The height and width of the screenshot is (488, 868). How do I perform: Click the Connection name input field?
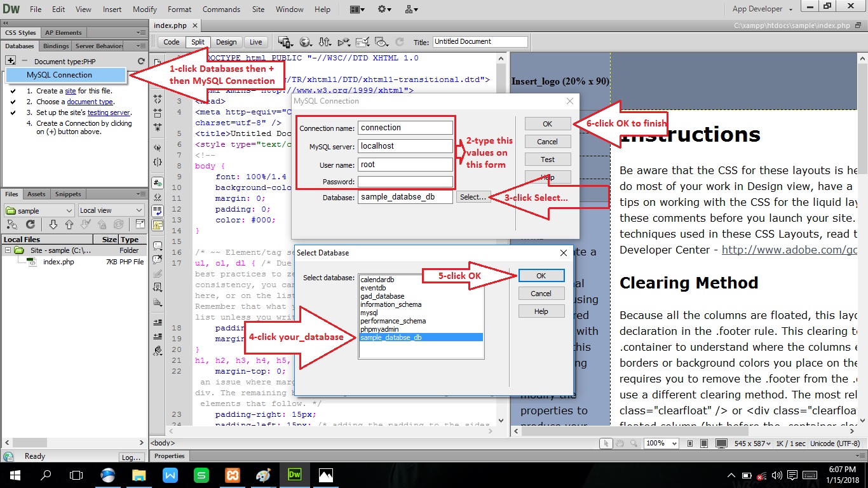coord(405,128)
